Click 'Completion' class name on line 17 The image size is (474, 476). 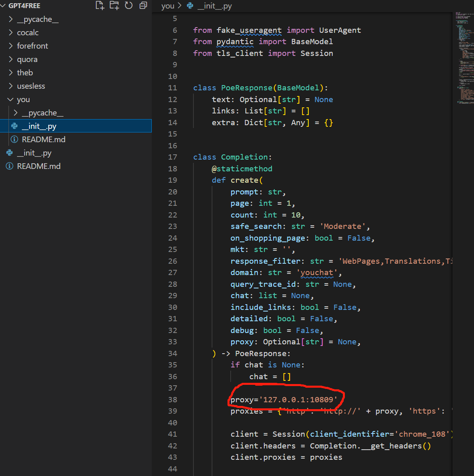click(244, 157)
